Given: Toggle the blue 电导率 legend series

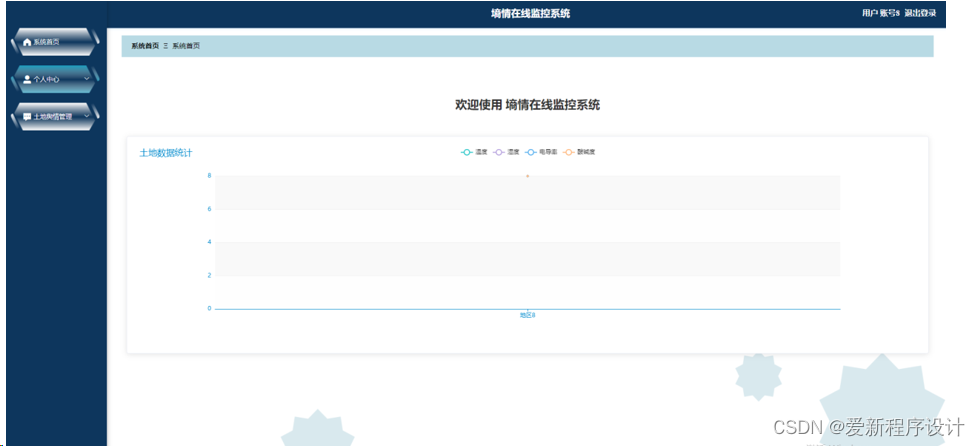Looking at the screenshot, I should tap(541, 152).
